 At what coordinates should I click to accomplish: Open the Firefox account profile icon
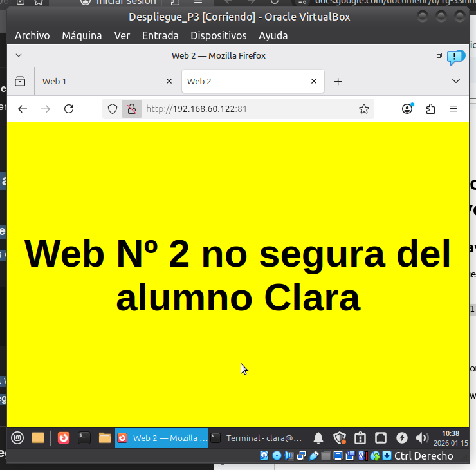(x=407, y=109)
